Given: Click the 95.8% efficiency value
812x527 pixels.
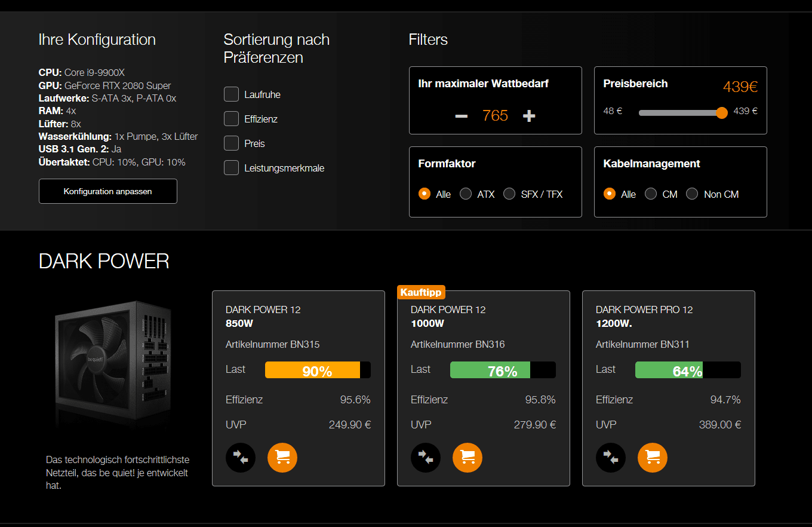Looking at the screenshot, I should [x=540, y=400].
